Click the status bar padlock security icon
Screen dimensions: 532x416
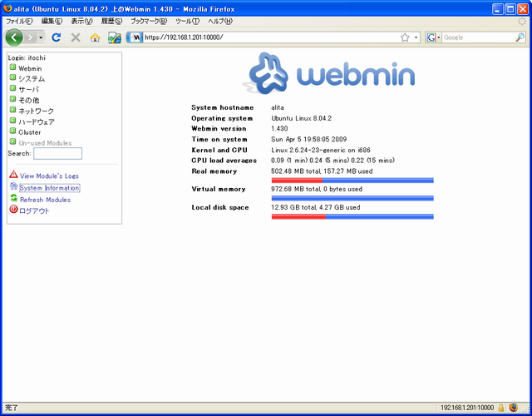pyautogui.click(x=500, y=408)
